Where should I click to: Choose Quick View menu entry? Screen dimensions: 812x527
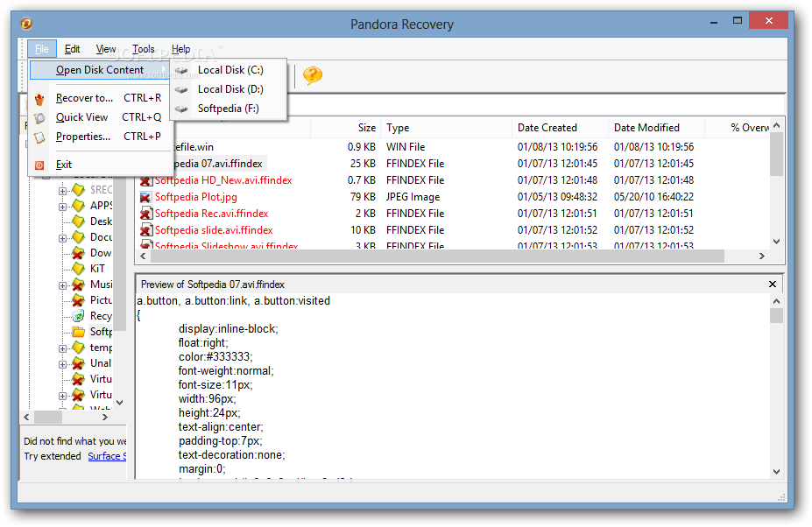click(100, 117)
